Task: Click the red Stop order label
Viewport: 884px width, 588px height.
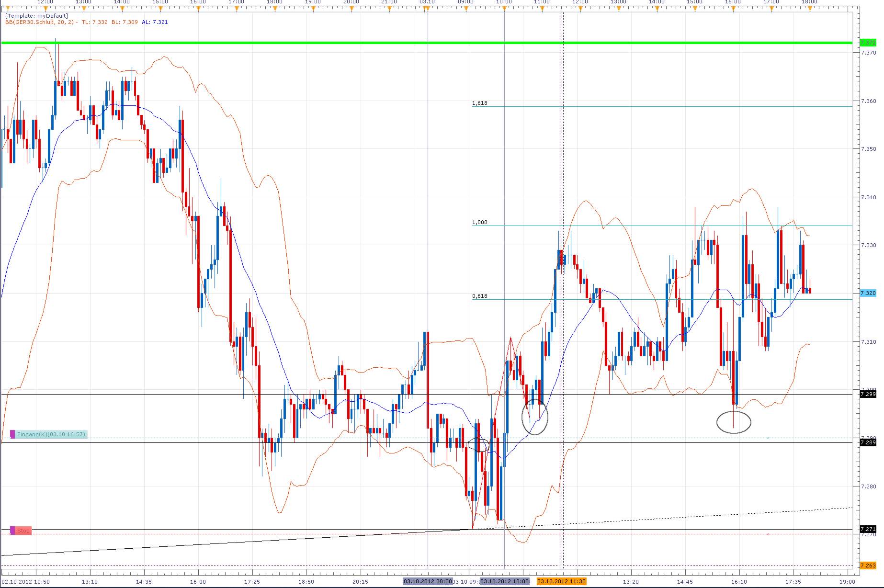Action: click(23, 530)
